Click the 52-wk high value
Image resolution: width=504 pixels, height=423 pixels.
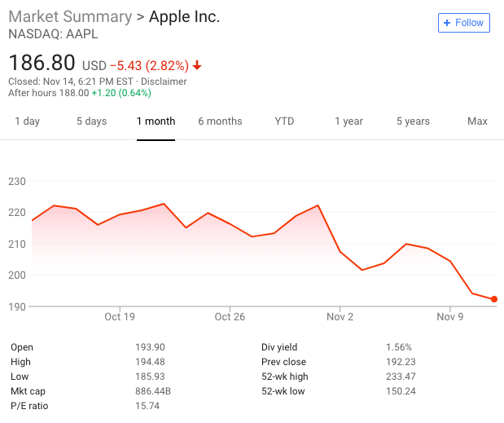401,377
